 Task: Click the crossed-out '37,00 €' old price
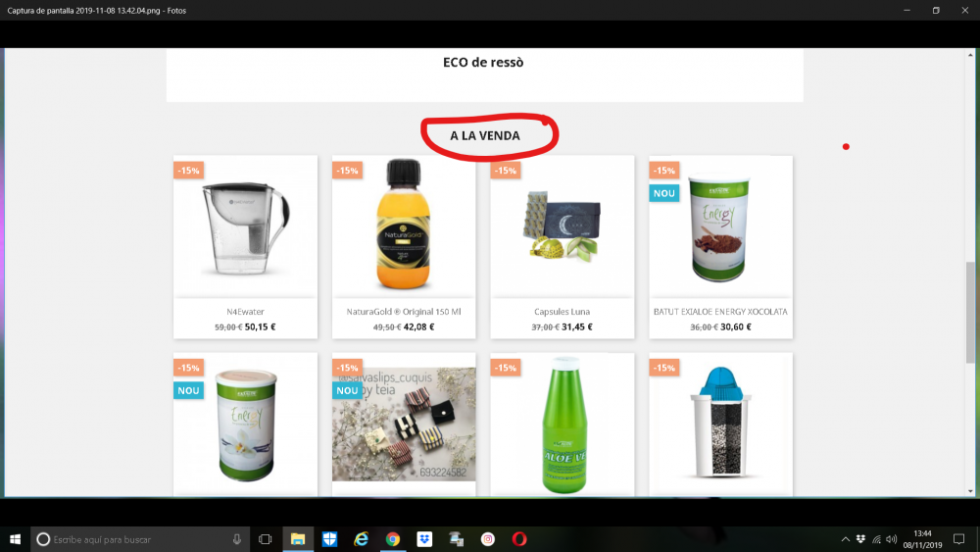coord(545,326)
